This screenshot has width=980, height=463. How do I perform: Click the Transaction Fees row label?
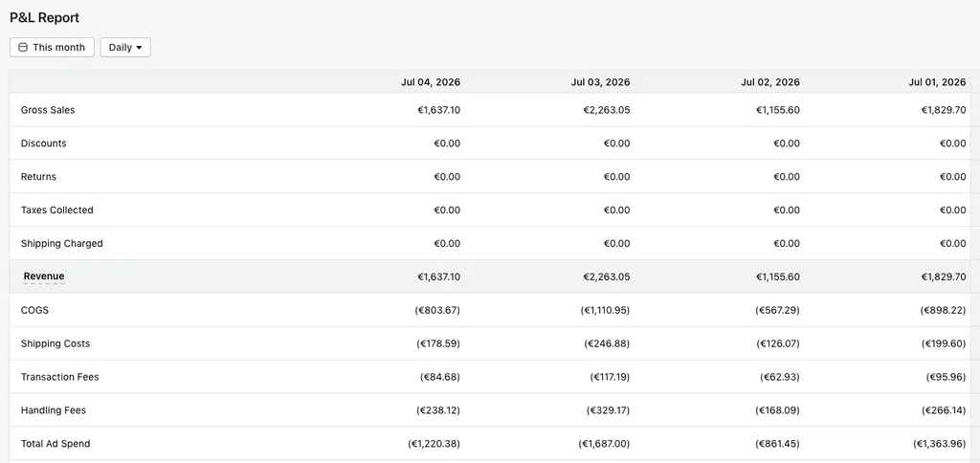pyautogui.click(x=59, y=377)
